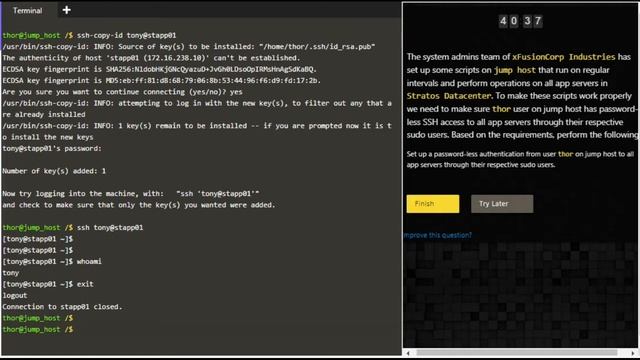640x360 pixels.
Task: Click the left arrow of horizontal scrollbar
Action: (x=408, y=353)
